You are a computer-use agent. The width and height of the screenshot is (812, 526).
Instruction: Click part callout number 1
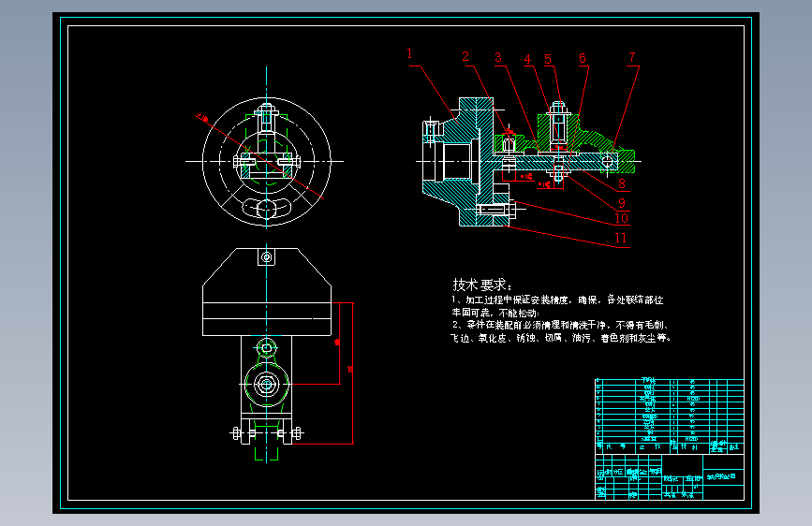tap(409, 54)
